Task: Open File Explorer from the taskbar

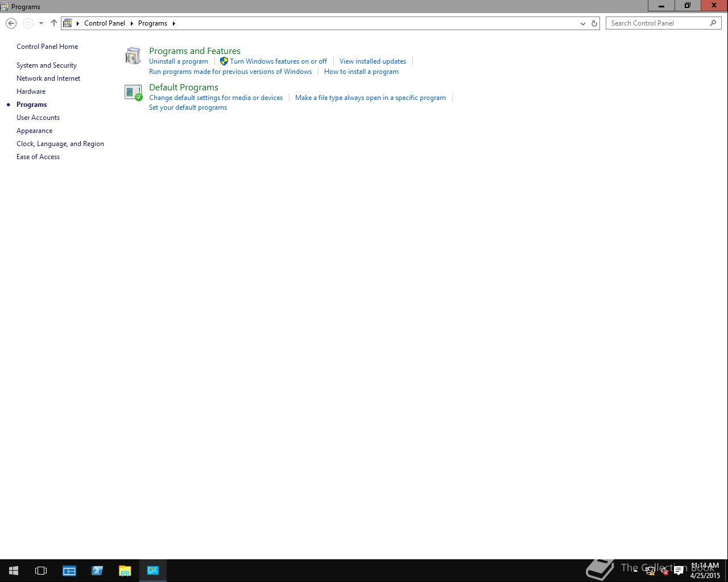Action: pos(125,571)
